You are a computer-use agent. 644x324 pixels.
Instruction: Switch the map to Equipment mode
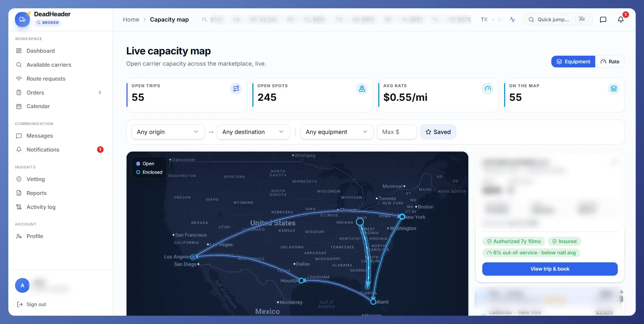click(x=573, y=62)
